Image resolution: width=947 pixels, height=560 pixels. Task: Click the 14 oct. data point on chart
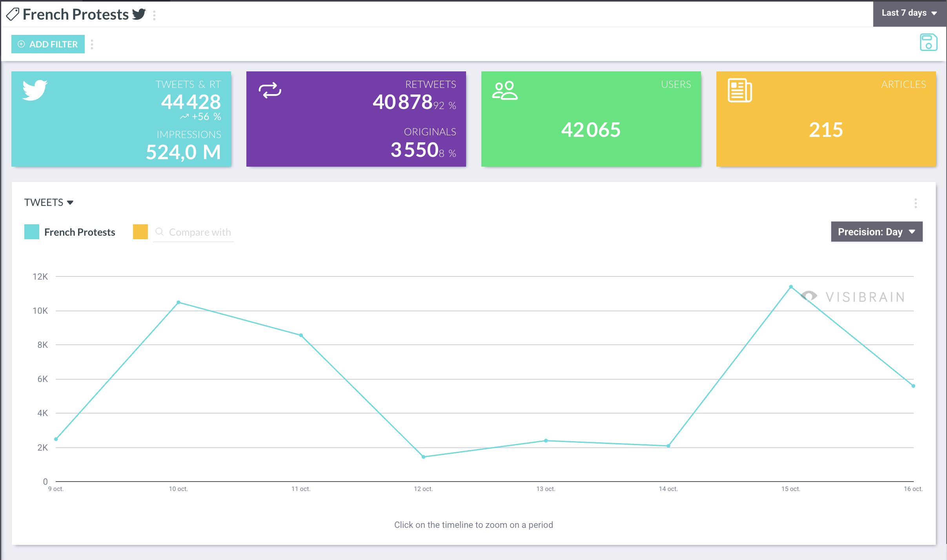(668, 446)
